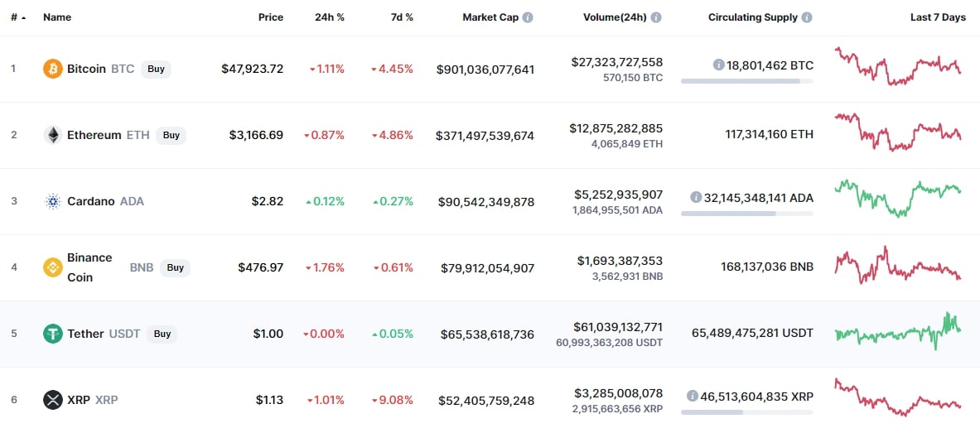Click Bitcoin market cap $901,036,077,641

pos(485,69)
